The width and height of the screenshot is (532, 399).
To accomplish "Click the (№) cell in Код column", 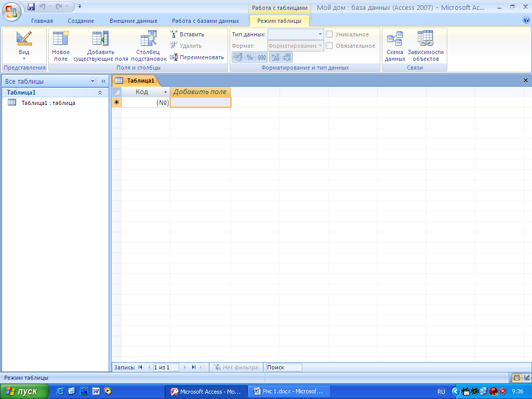I will tap(145, 102).
